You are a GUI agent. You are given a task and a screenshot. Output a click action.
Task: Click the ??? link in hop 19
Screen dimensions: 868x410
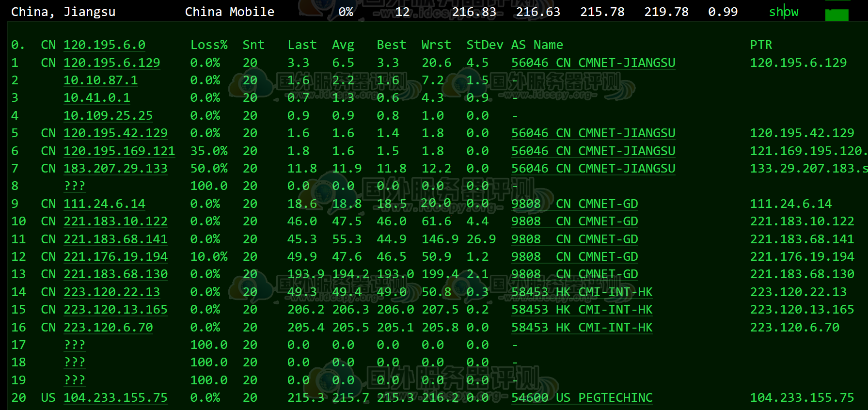click(x=75, y=380)
